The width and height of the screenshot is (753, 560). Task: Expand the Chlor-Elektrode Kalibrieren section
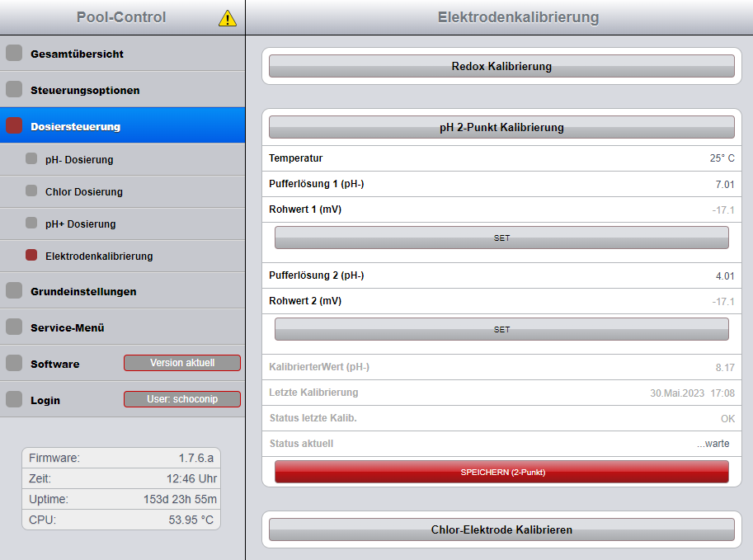pos(501,529)
